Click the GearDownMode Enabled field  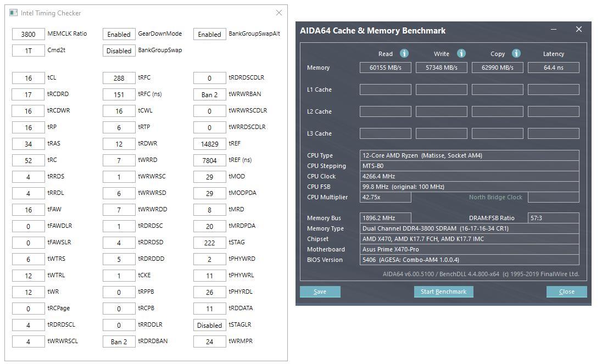119,34
